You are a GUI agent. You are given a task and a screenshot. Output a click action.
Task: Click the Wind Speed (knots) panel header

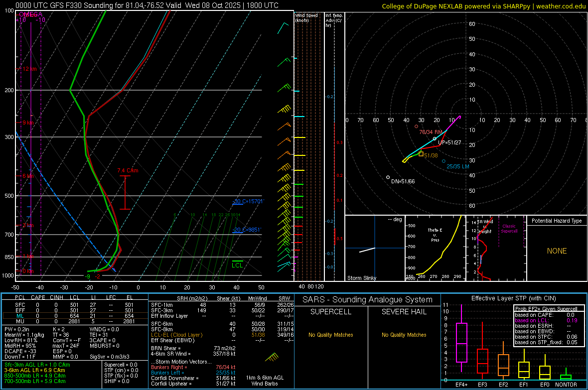306,17
